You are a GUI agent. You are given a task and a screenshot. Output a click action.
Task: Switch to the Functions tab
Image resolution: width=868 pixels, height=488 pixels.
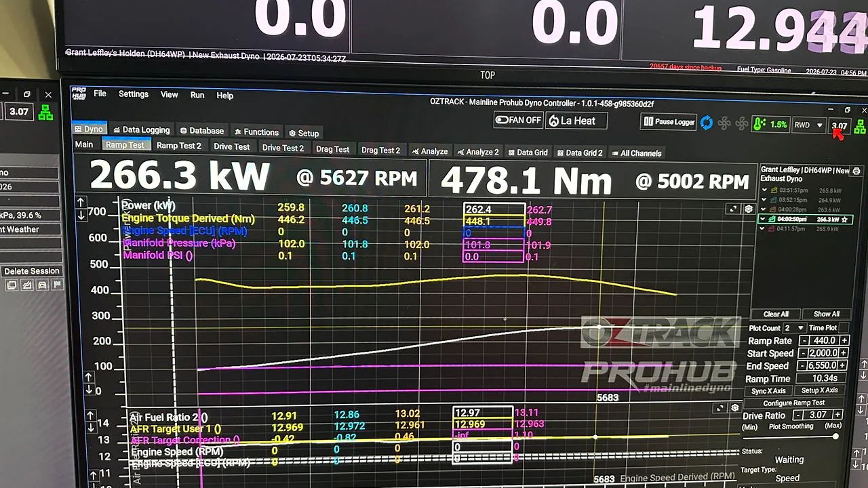(256, 132)
